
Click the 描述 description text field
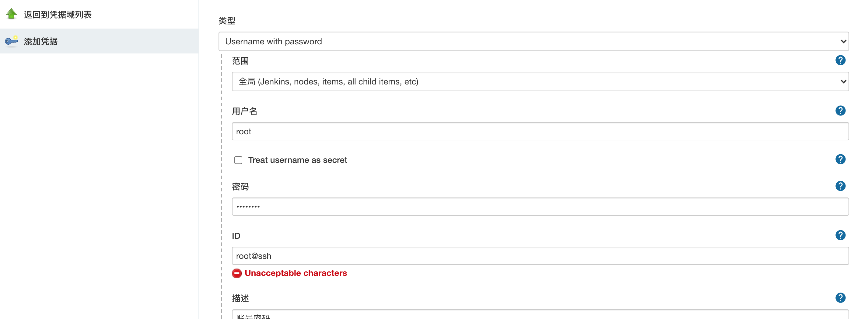[x=540, y=315]
